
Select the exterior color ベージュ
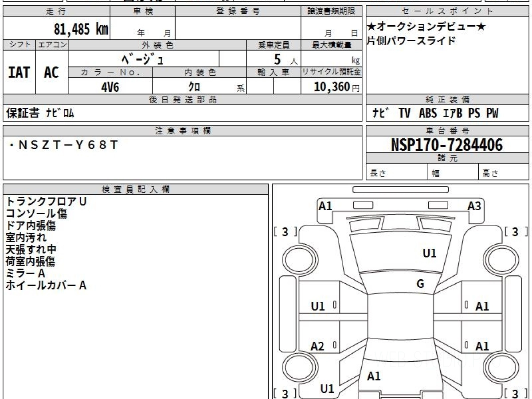click(143, 59)
